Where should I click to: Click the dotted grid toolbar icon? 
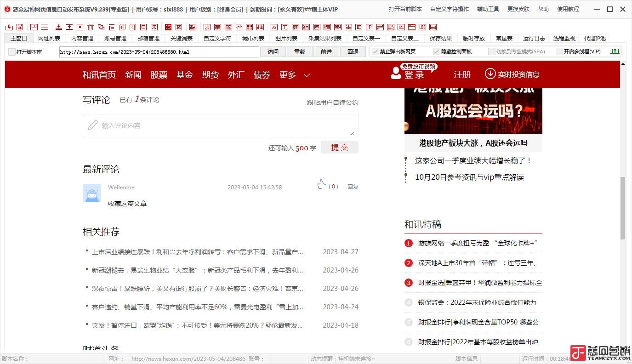250,27
